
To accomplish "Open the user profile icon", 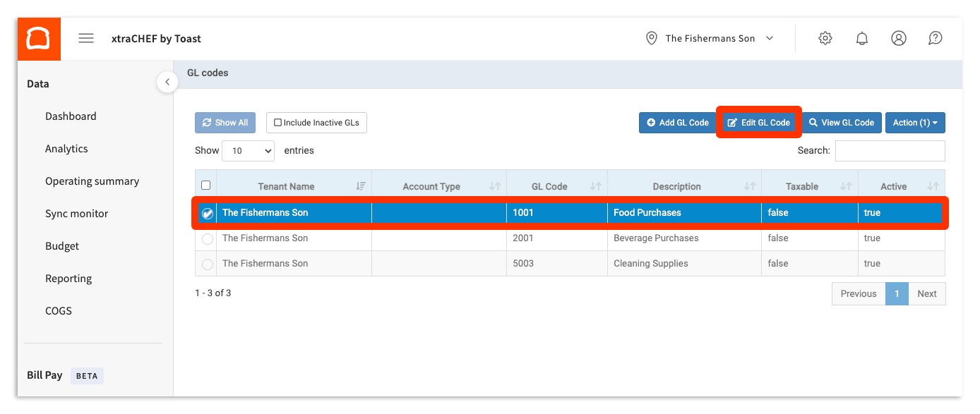I will (898, 38).
